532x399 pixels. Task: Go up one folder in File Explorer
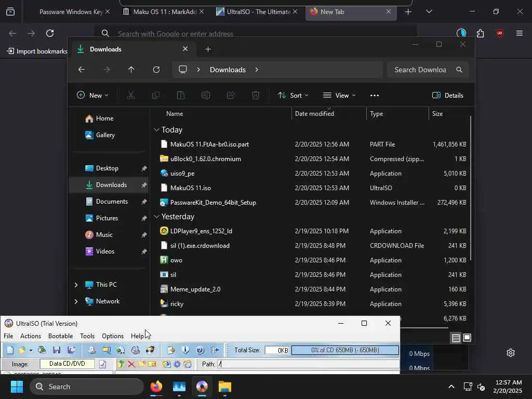pos(131,70)
